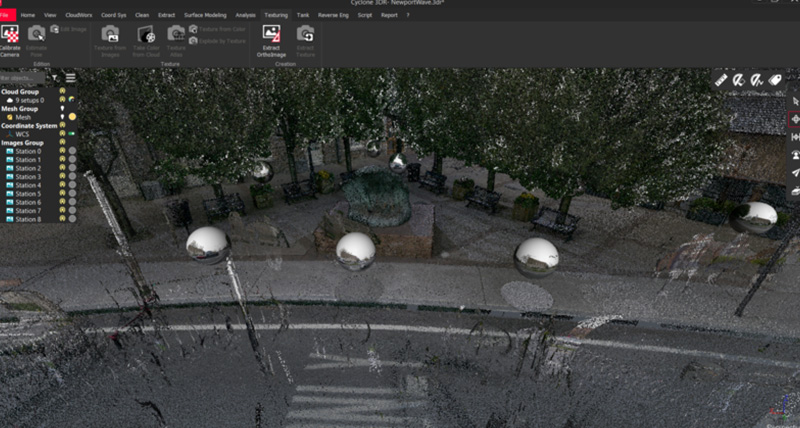Click Take Color from Cloud icon
Image resolution: width=800 pixels, height=428 pixels.
[144, 40]
